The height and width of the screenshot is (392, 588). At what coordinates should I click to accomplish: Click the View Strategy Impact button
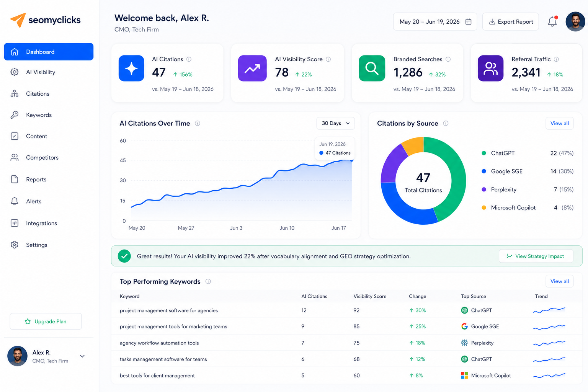click(x=536, y=256)
